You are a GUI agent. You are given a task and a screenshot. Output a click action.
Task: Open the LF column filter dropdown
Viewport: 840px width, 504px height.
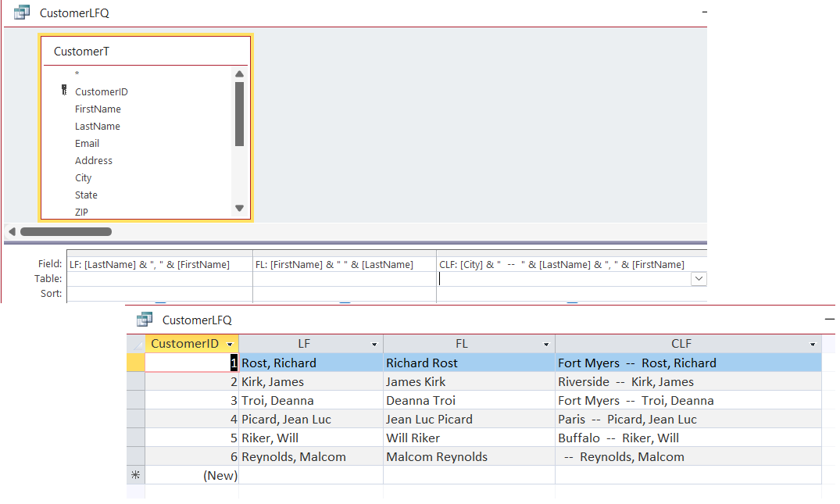click(x=374, y=343)
